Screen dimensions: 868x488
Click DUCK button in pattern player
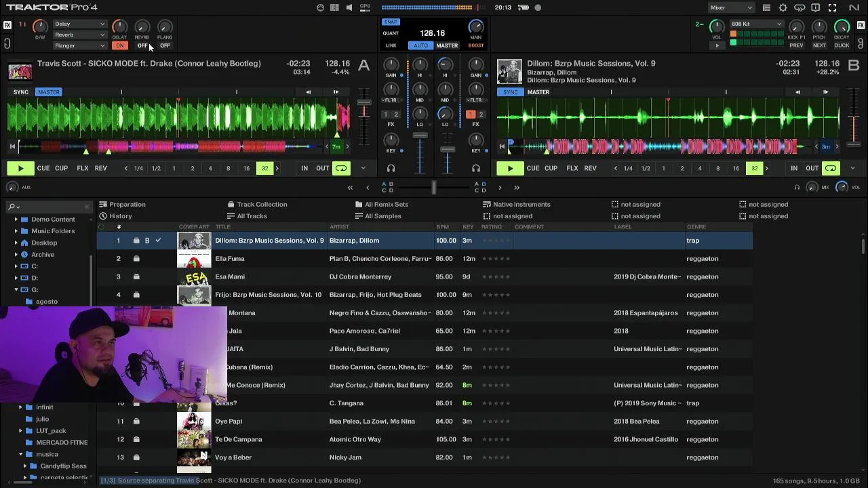tap(842, 45)
